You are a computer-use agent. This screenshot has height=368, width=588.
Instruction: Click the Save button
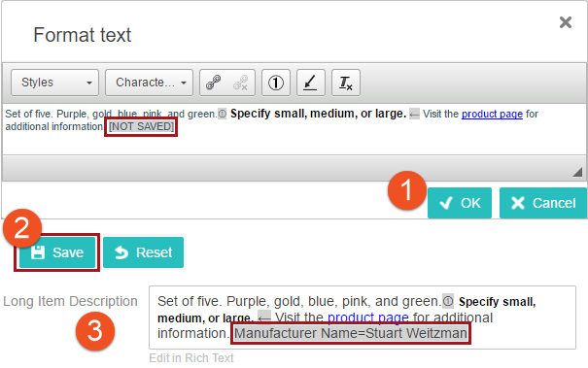[57, 252]
